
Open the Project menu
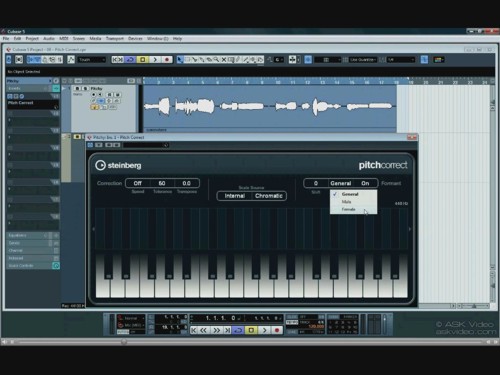[32, 39]
